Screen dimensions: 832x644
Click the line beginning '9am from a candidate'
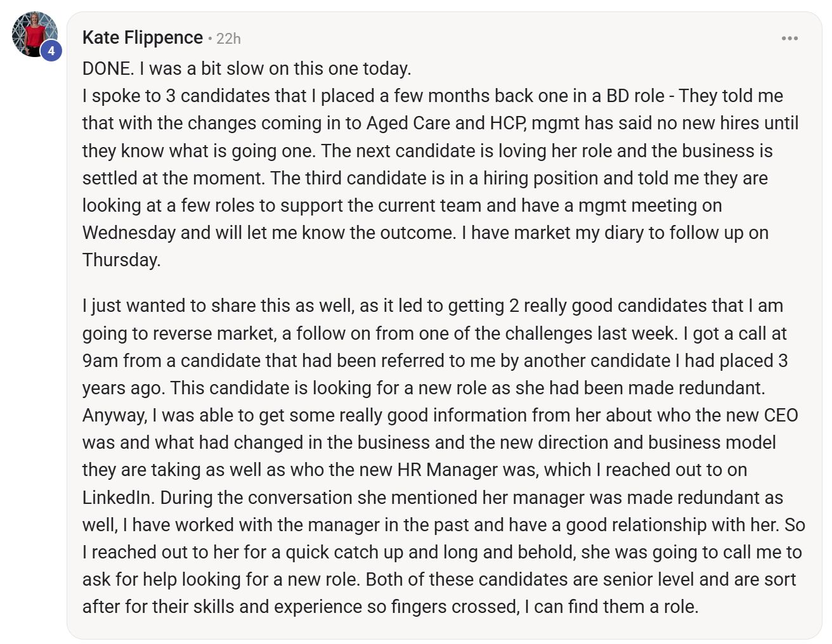[x=435, y=361]
